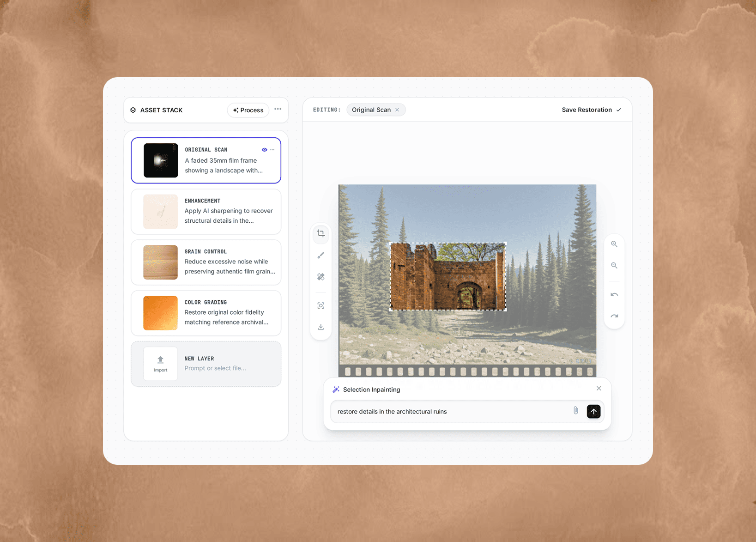Zoom in on the canvas
Image resolution: width=756 pixels, height=542 pixels.
pos(614,244)
